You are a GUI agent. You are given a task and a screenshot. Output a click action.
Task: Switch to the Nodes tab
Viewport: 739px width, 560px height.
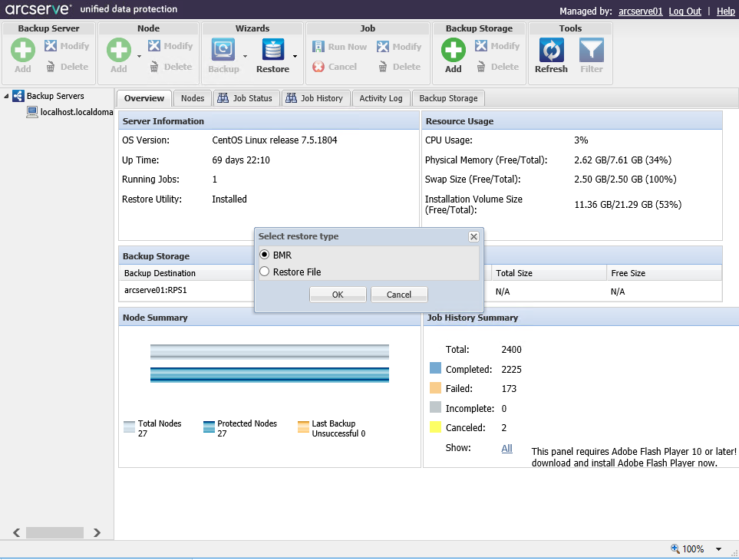(x=193, y=98)
